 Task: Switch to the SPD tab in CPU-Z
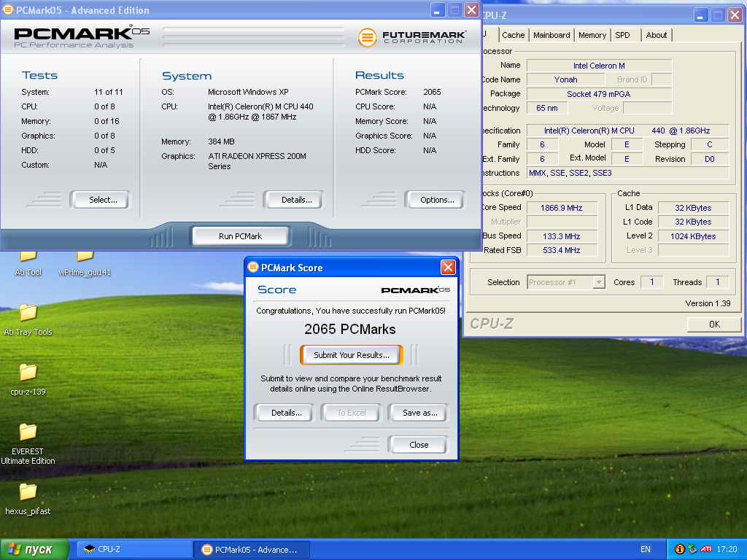coord(623,35)
